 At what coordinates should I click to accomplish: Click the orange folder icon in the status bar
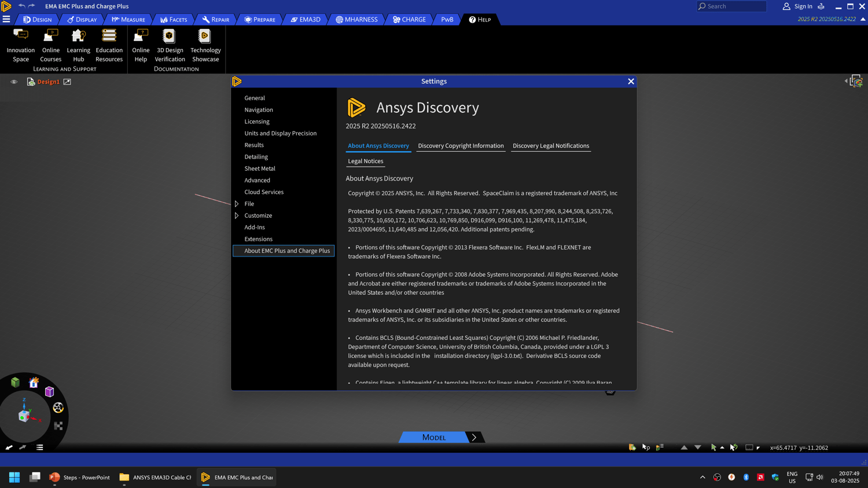click(632, 447)
